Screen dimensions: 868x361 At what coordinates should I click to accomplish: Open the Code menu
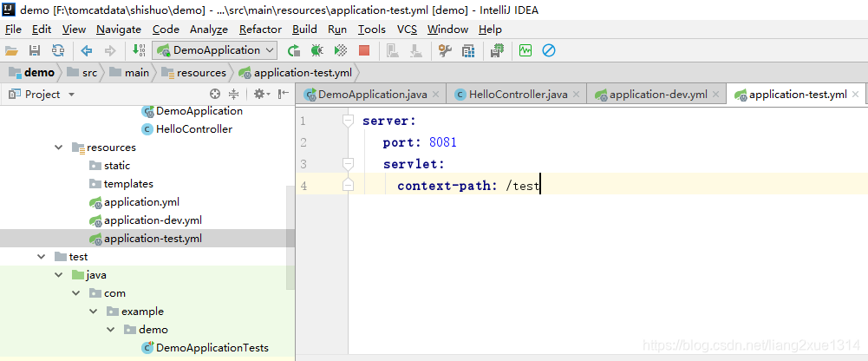166,30
